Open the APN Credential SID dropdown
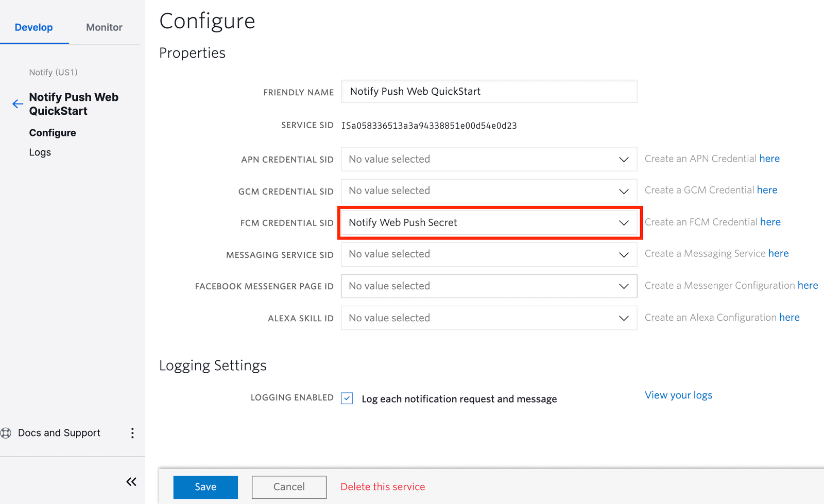 pyautogui.click(x=624, y=159)
